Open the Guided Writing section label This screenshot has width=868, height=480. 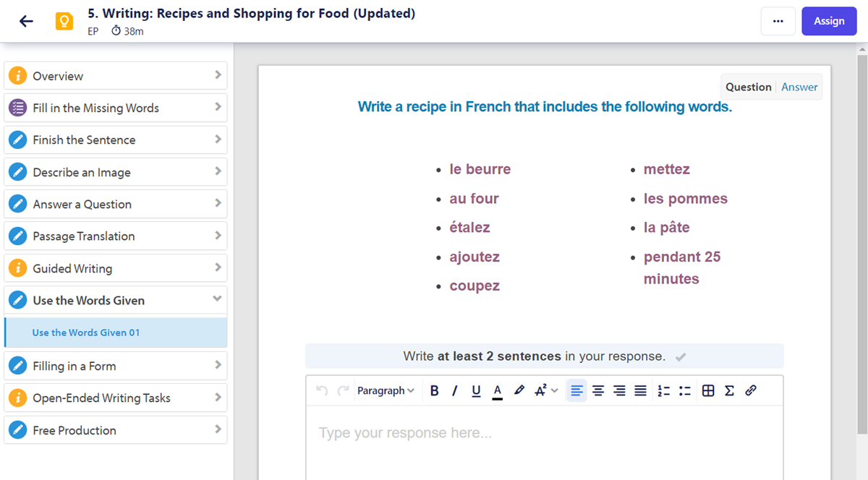pyautogui.click(x=72, y=269)
